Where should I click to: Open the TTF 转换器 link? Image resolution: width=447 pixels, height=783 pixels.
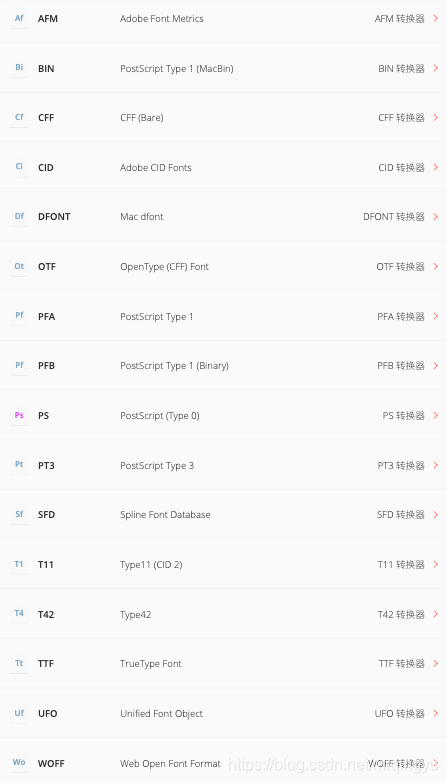tap(401, 664)
